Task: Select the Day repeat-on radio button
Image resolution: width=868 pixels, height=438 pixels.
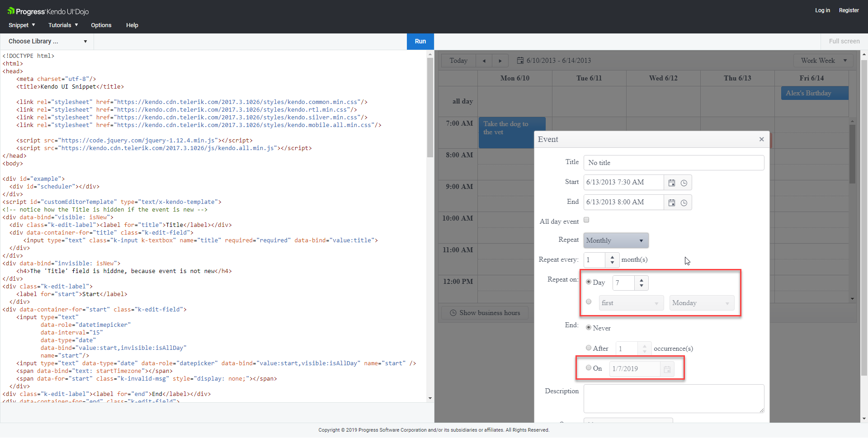Action: (x=589, y=282)
